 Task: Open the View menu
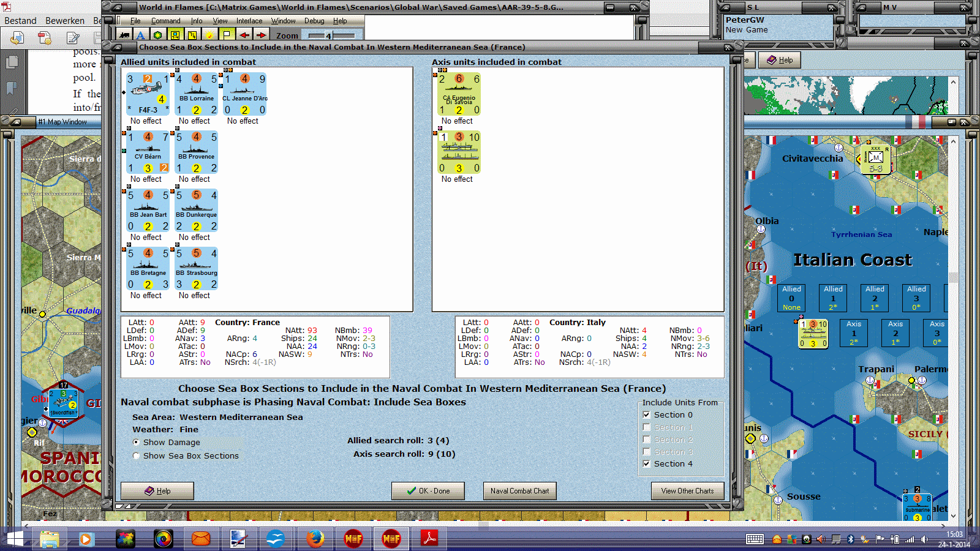(x=220, y=21)
